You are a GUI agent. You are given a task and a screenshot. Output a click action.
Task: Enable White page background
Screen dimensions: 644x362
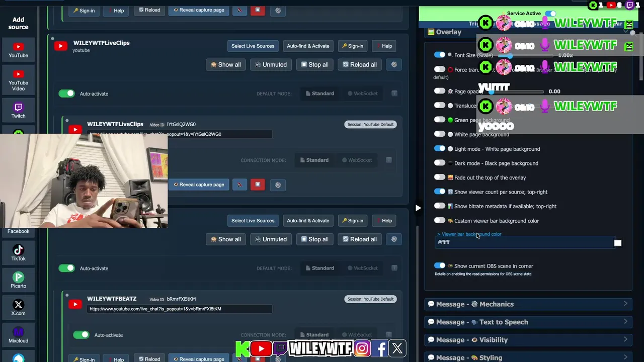440,134
